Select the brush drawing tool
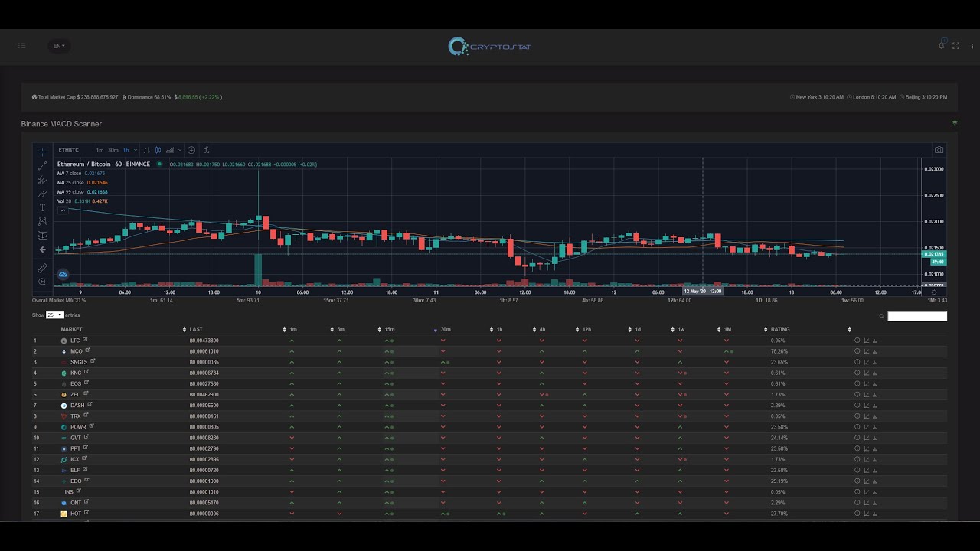Image resolution: width=980 pixels, height=551 pixels. [42, 194]
